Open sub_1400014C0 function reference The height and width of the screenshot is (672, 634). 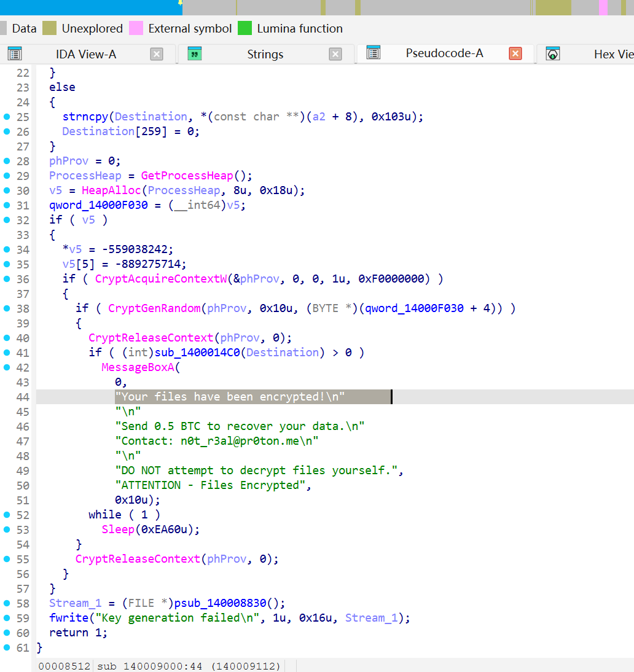[197, 353]
